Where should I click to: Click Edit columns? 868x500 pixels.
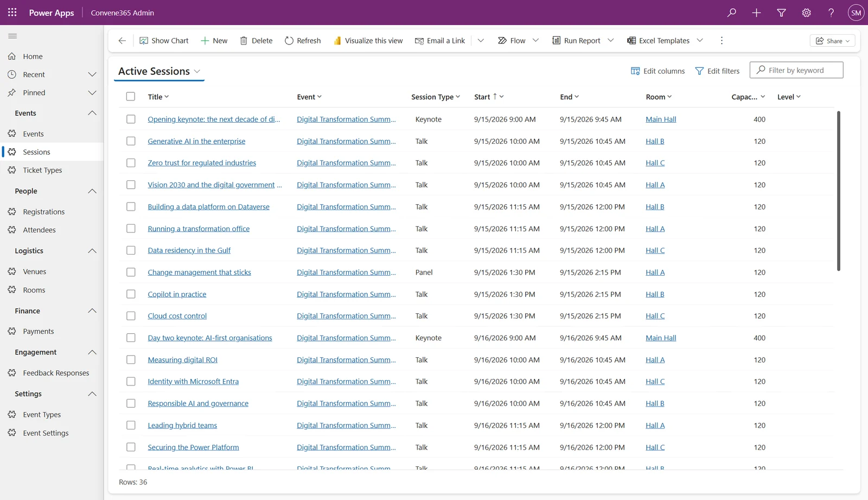[658, 71]
